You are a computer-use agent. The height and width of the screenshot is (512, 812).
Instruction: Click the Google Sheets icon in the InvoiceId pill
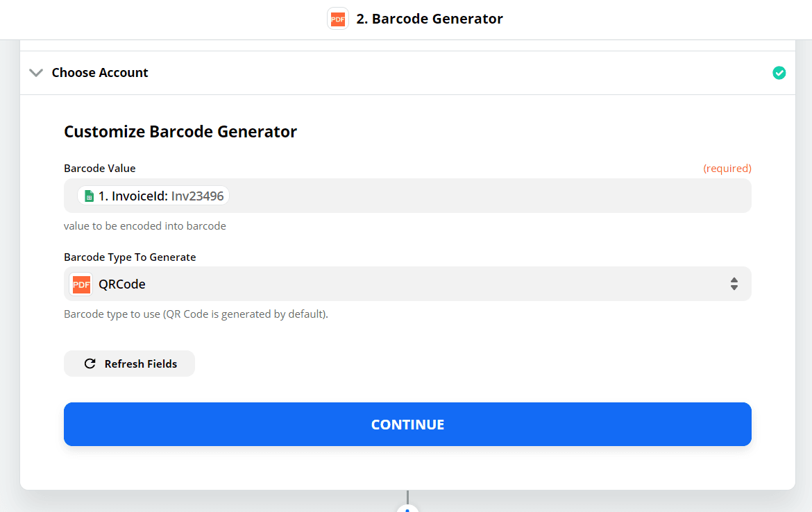pyautogui.click(x=89, y=196)
